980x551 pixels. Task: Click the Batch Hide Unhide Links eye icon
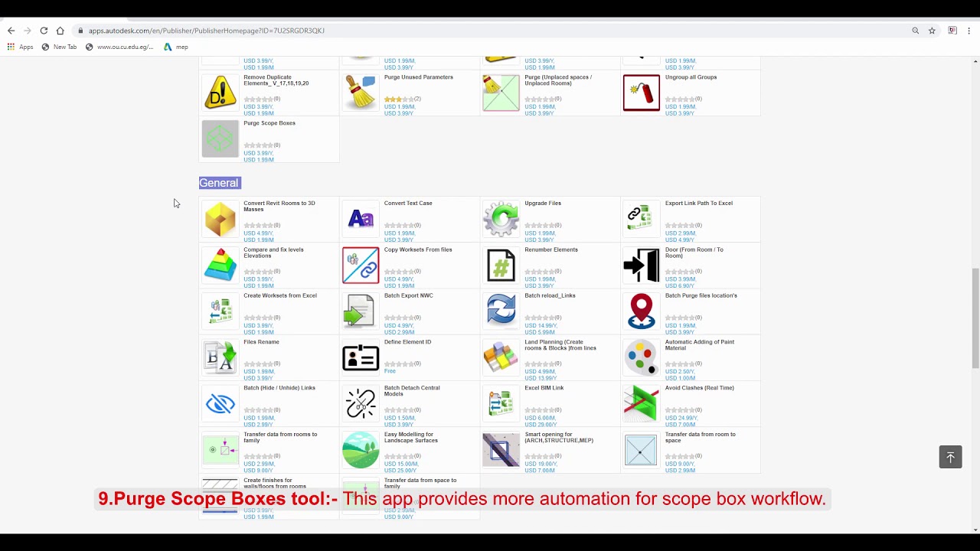pos(220,403)
